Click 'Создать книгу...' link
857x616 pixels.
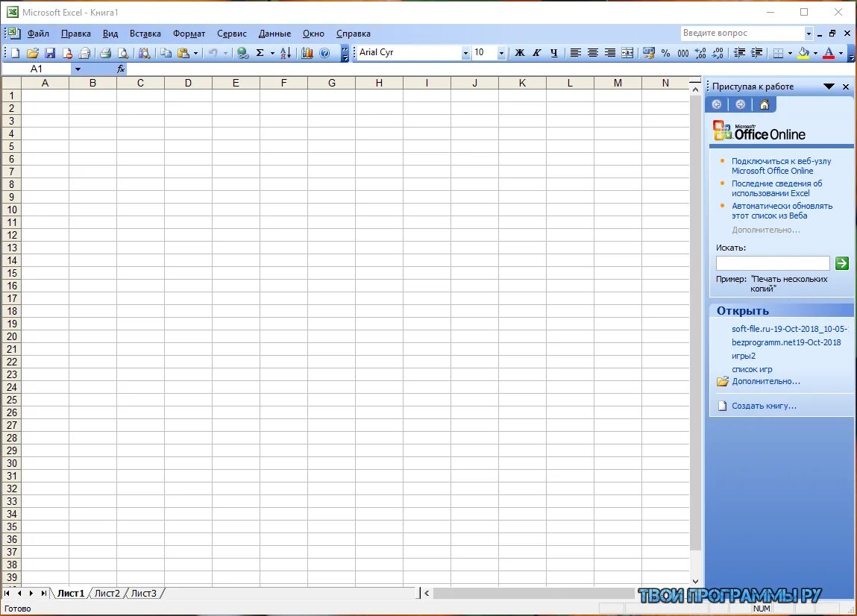coord(764,406)
